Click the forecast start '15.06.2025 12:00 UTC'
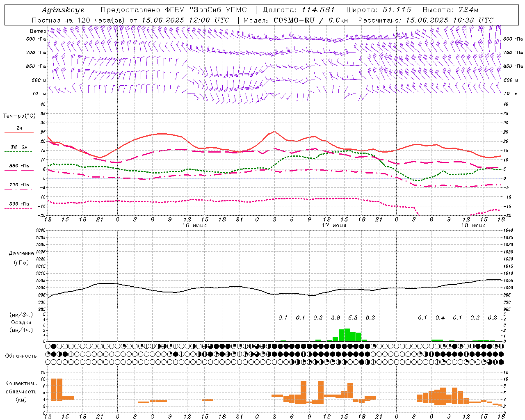This screenshot has width=525, height=420. point(185,20)
